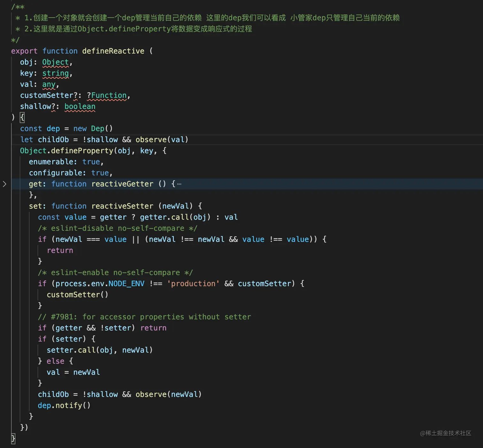Image resolution: width=483 pixels, height=448 pixels.
Task: Click the final closing brace of defineReactive
Action: pyautogui.click(x=13, y=438)
